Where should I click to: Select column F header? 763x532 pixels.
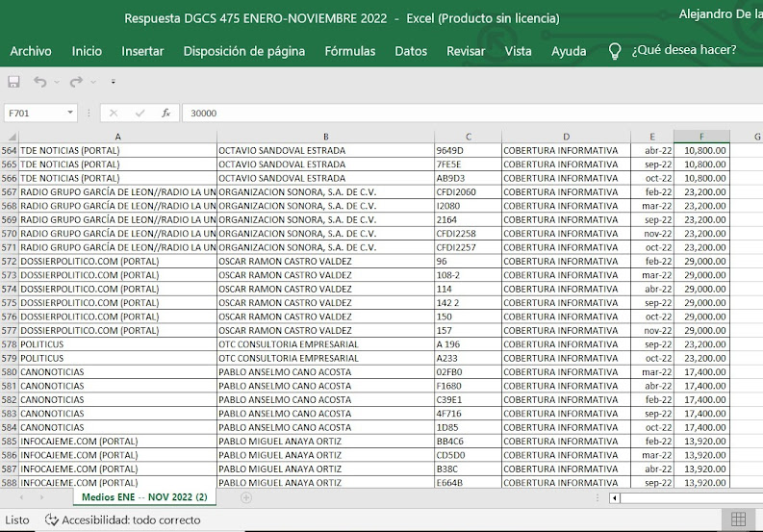(x=701, y=137)
